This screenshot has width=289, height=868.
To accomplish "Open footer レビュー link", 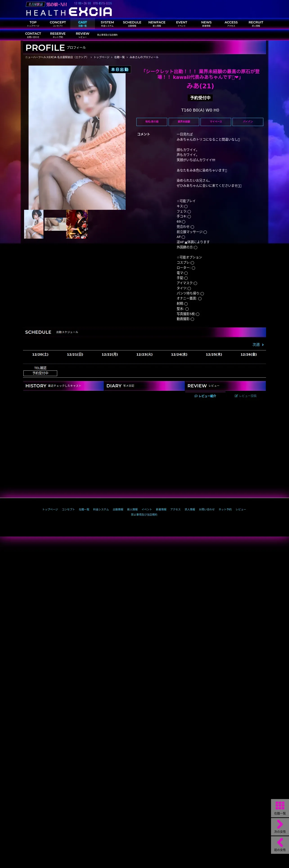I will pyautogui.click(x=241, y=509).
